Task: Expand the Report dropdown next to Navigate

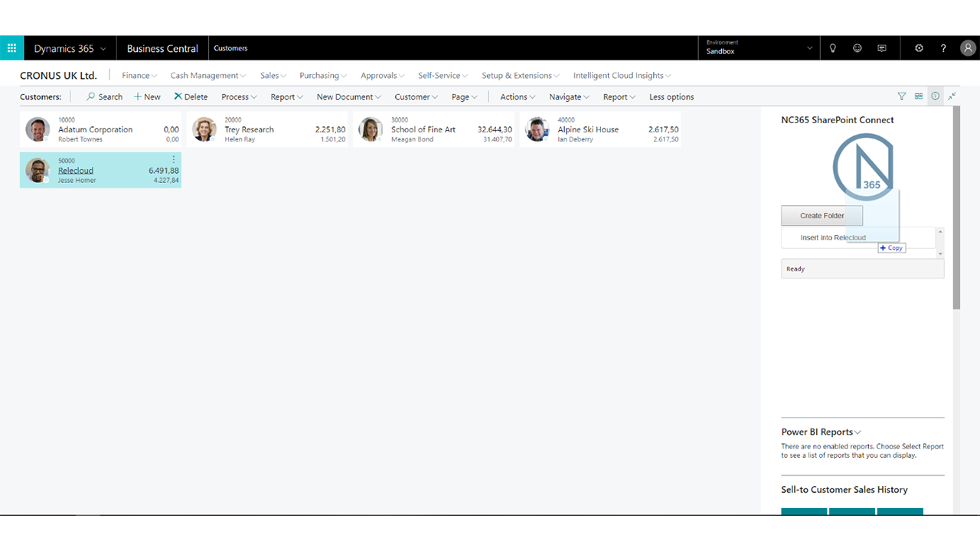Action: (x=619, y=97)
